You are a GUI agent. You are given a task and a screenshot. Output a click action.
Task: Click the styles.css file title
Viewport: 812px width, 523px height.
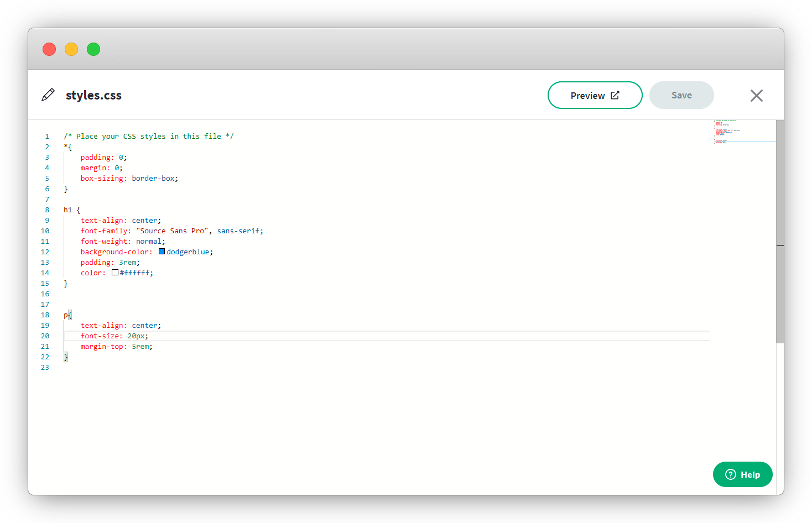pos(93,95)
